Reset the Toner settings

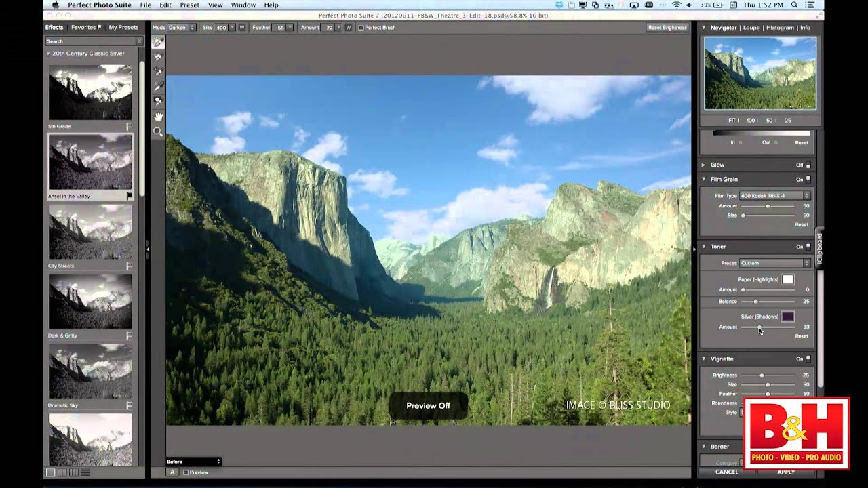coord(802,336)
